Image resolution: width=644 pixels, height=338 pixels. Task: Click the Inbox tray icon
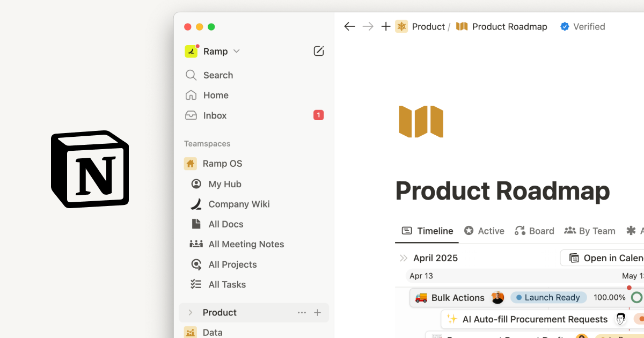pos(191,115)
